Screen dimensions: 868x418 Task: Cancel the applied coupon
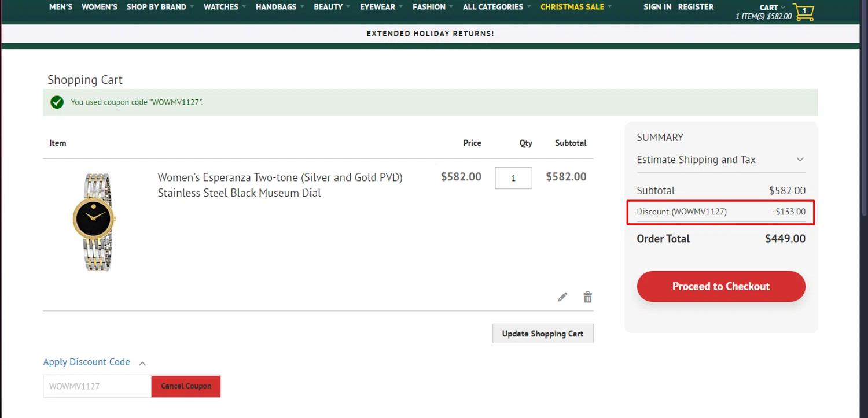[186, 386]
